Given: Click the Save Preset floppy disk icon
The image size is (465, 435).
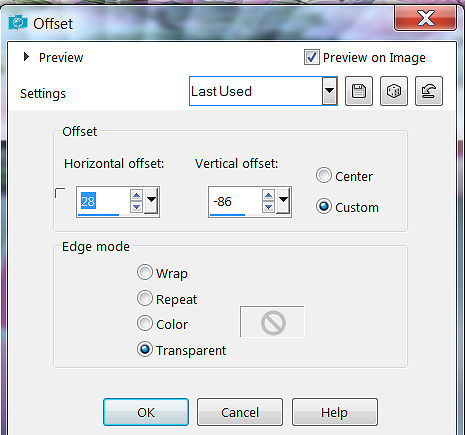Looking at the screenshot, I should click(x=359, y=91).
